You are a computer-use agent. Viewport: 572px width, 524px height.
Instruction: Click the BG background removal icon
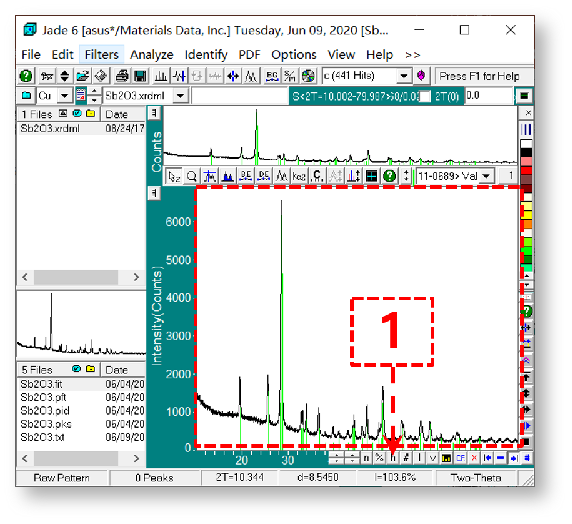(272, 76)
